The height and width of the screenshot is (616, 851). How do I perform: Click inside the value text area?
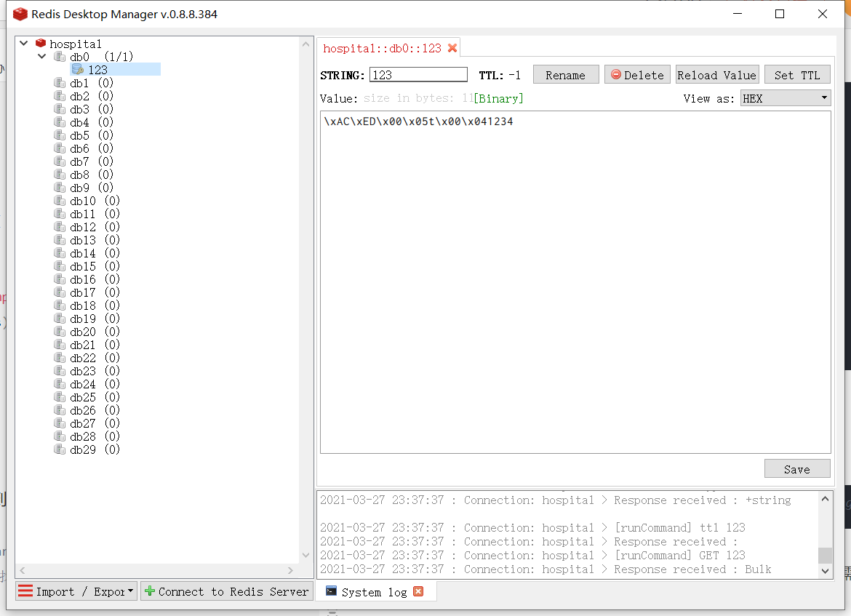575,282
